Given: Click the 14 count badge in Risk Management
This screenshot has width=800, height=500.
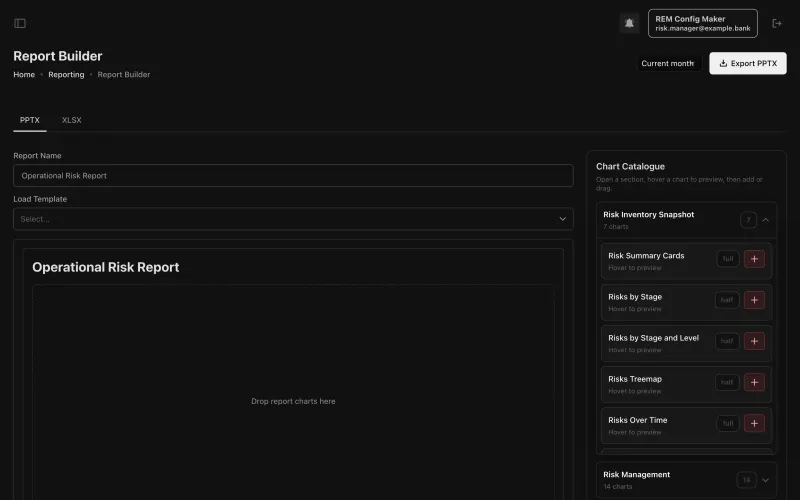Looking at the screenshot, I should (746, 480).
